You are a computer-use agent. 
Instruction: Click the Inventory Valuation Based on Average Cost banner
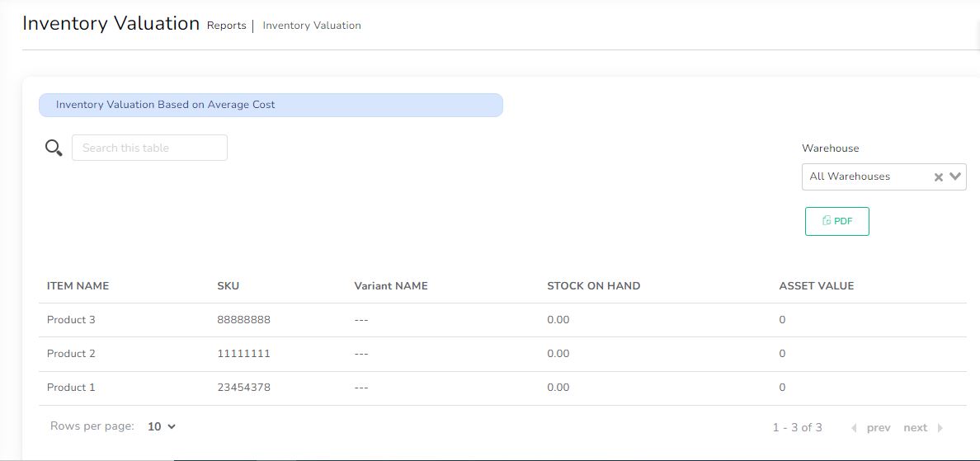click(271, 105)
